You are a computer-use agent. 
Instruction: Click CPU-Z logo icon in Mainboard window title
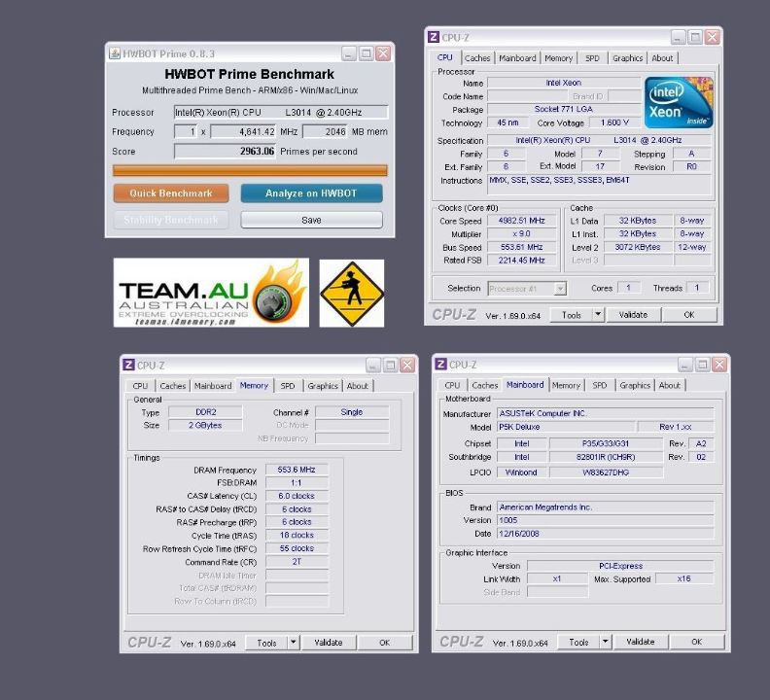(x=440, y=364)
